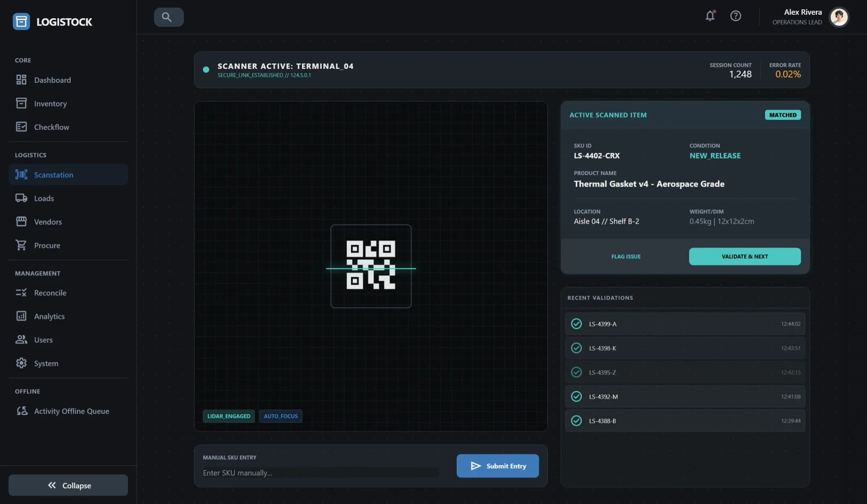Click the Vendors storefront icon
This screenshot has width=867, height=504.
tap(21, 222)
